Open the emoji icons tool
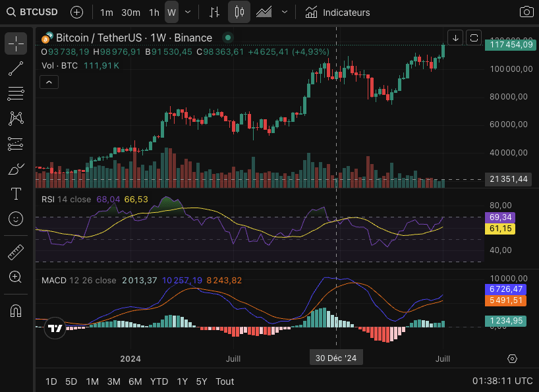 tap(16, 219)
